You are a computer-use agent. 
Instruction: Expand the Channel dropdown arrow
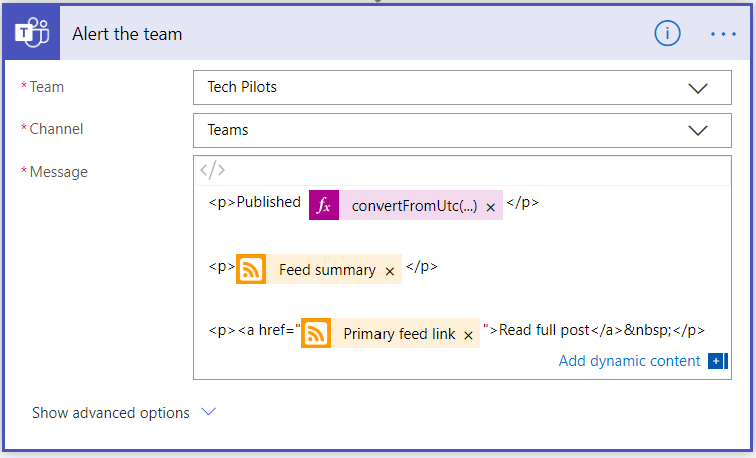[x=698, y=130]
